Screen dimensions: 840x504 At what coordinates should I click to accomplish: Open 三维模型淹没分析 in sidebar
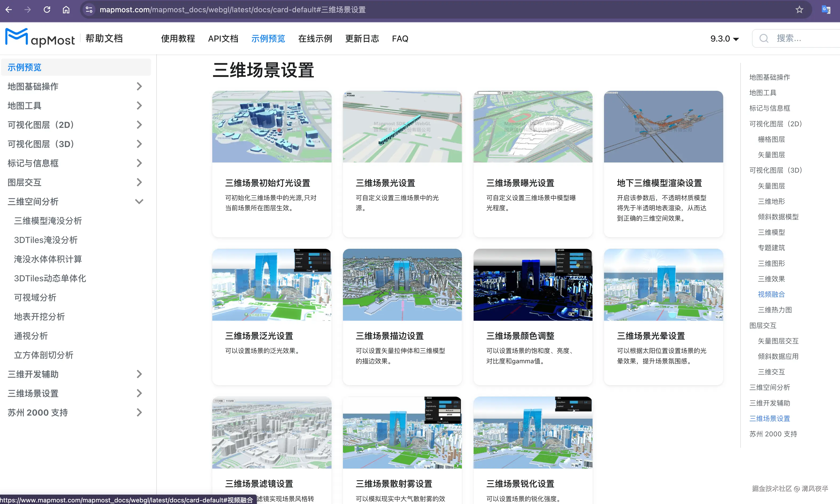[x=48, y=221]
